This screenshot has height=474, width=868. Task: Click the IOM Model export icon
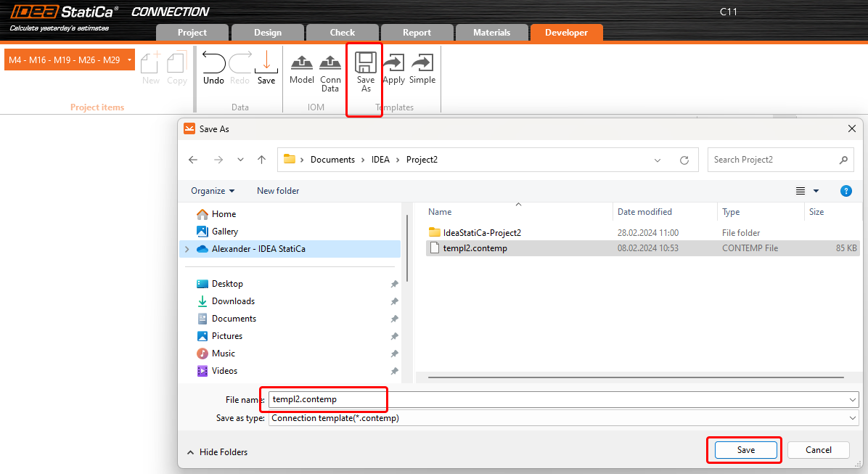tap(301, 63)
